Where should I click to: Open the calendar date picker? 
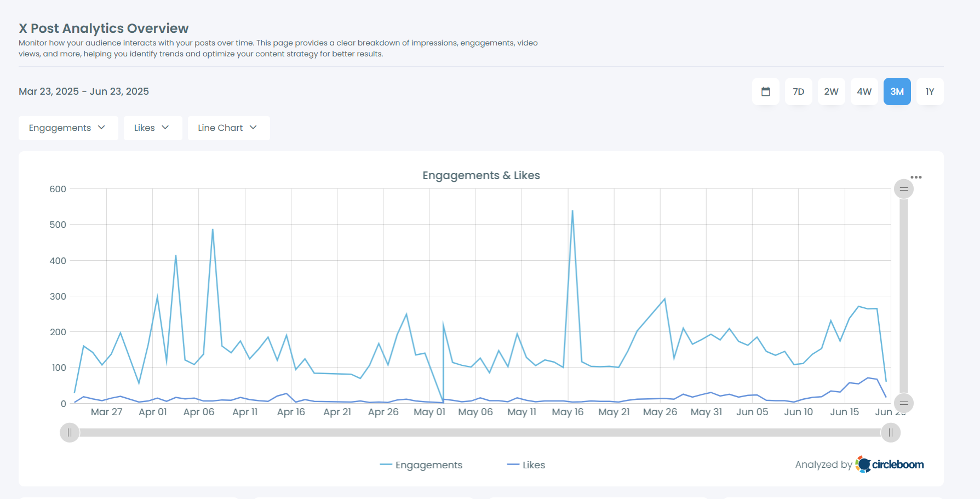click(x=765, y=91)
